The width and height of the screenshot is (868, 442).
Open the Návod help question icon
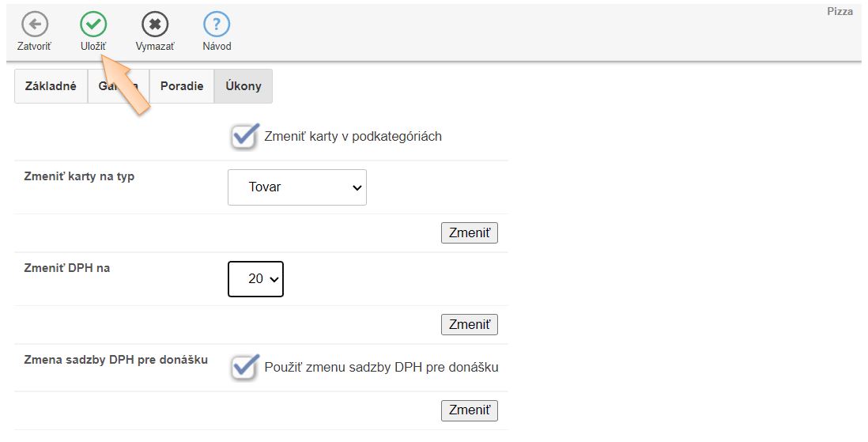click(217, 25)
